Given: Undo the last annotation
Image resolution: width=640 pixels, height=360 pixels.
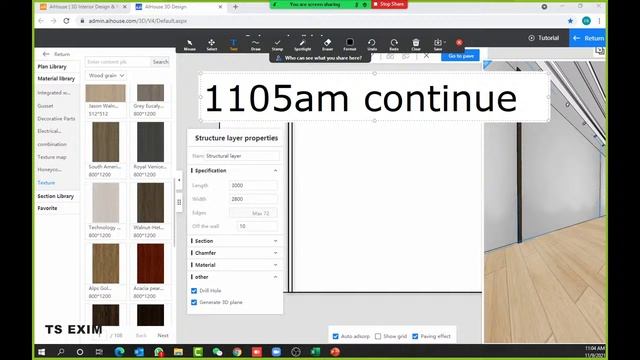Looking at the screenshot, I should [x=372, y=44].
